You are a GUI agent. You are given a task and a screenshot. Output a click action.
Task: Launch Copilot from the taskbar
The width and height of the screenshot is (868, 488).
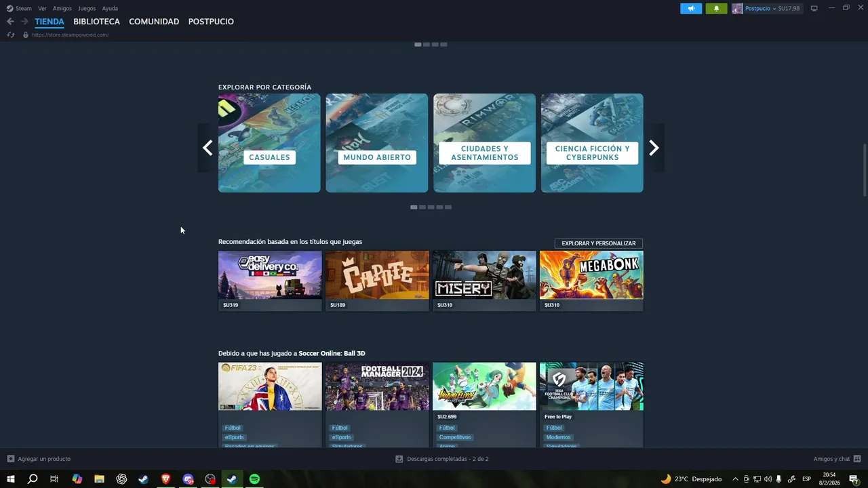77,479
